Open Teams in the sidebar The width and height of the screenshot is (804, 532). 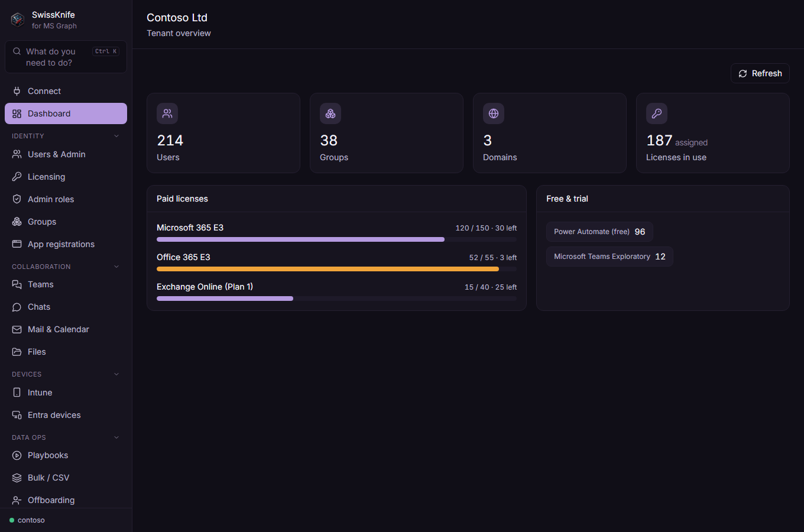66,284
